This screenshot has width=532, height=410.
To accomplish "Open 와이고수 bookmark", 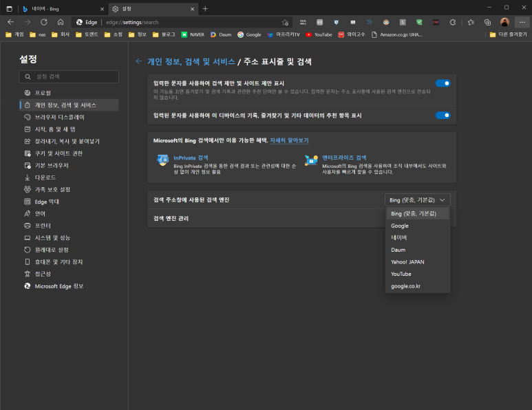I will 352,34.
